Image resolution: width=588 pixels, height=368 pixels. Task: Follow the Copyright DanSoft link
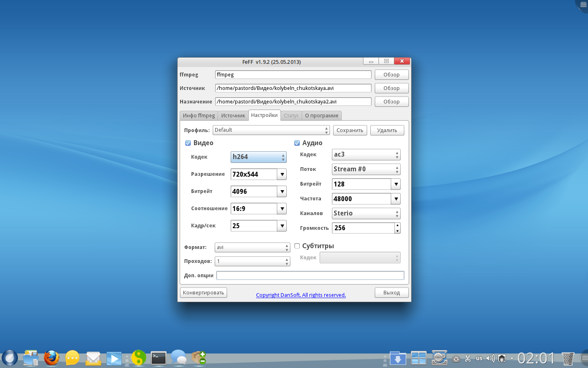(301, 295)
